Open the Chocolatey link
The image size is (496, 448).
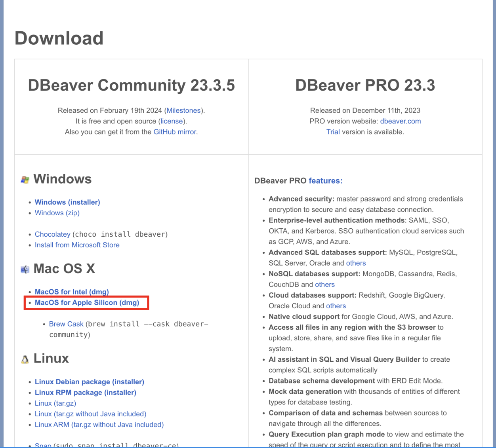point(53,234)
